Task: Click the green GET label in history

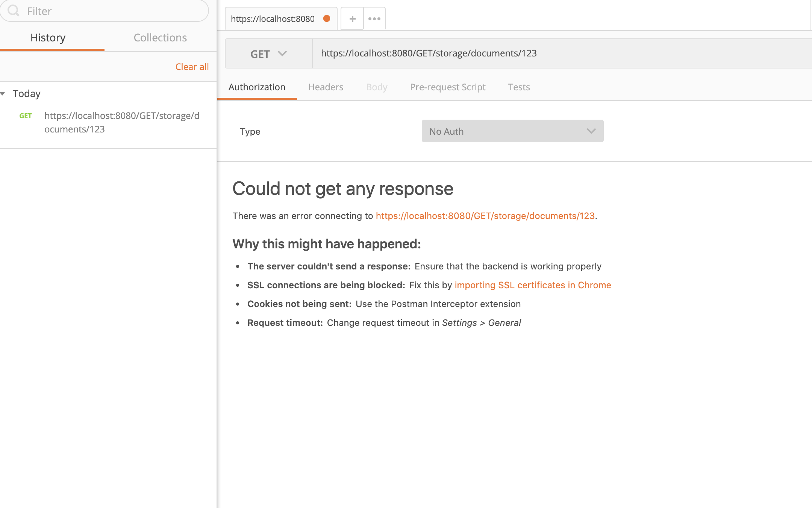Action: click(26, 116)
